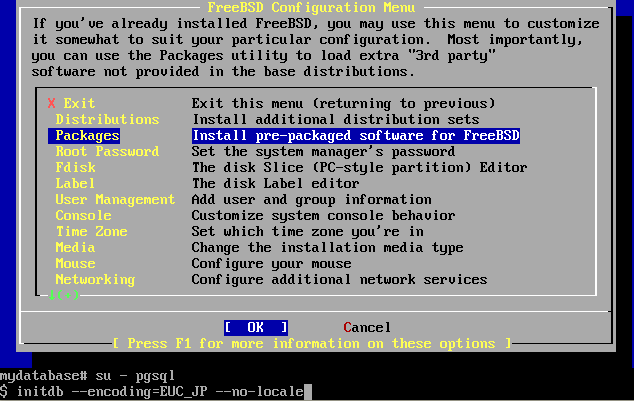The image size is (634, 401).
Task: Click the red X marker beside Exit
Action: (x=51, y=103)
